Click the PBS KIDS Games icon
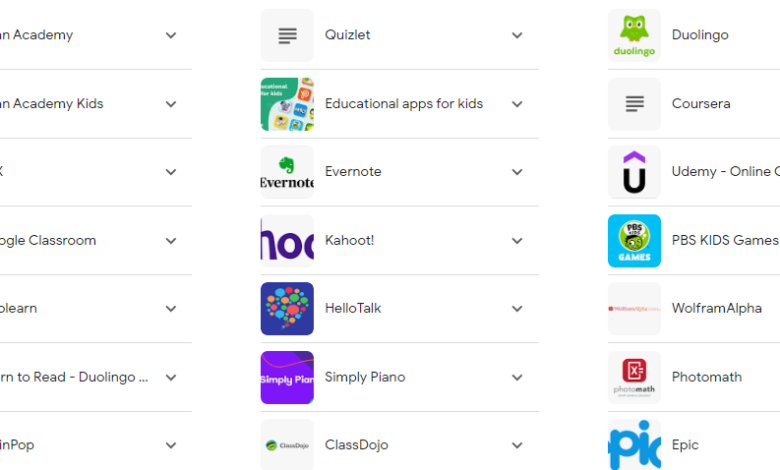780x470 pixels. point(634,241)
